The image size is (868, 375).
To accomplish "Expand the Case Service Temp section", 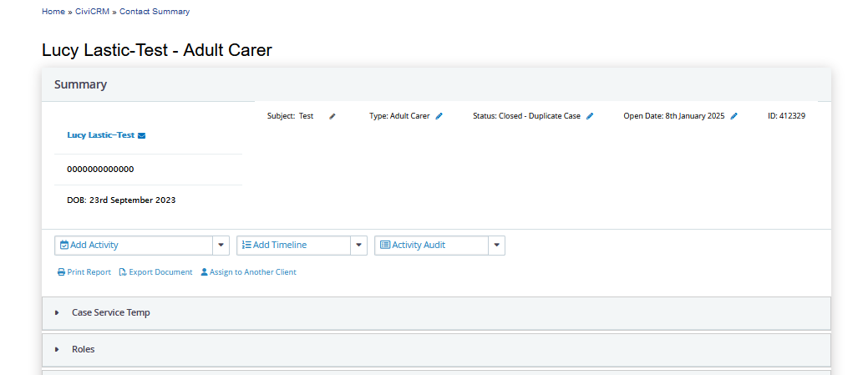I will pyautogui.click(x=436, y=313).
